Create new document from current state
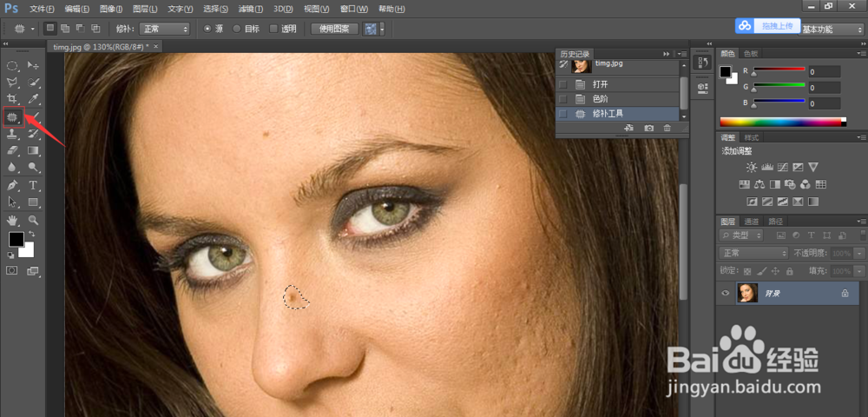 pos(628,128)
